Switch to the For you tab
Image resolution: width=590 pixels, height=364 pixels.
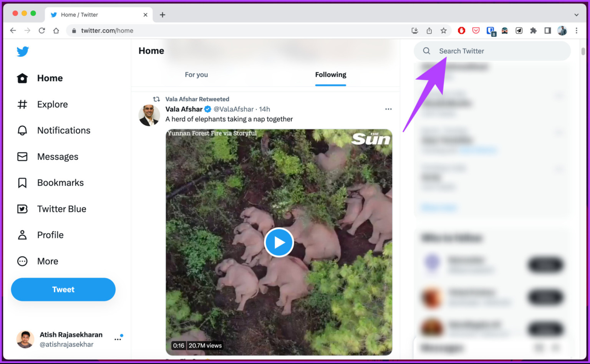tap(196, 74)
